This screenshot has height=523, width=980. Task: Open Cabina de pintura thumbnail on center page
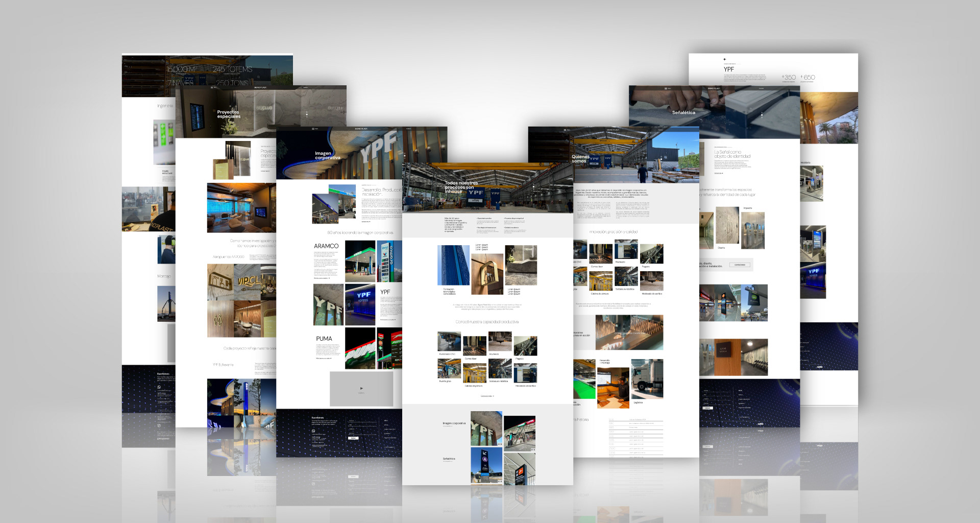click(474, 373)
